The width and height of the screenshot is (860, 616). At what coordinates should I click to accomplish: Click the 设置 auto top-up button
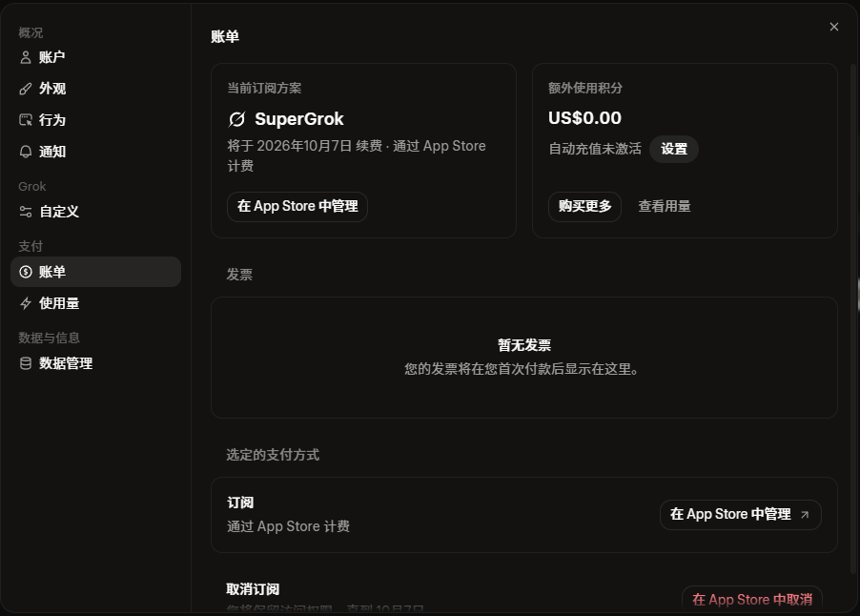673,149
